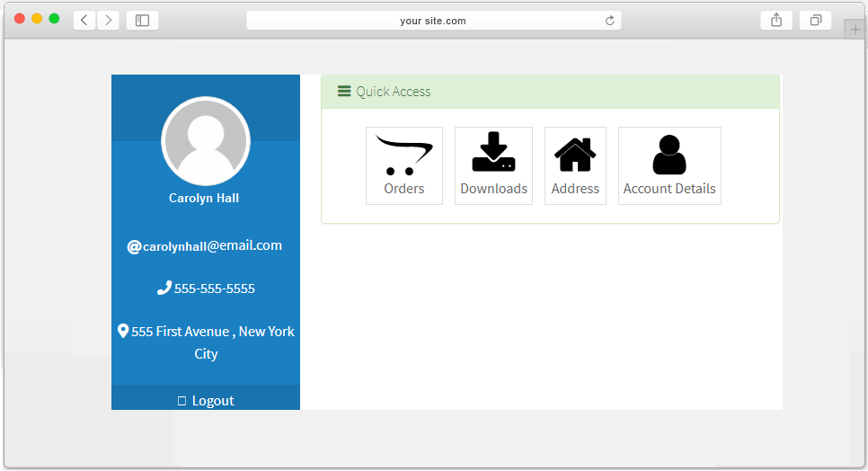Go back with browser back arrow
Image resolution: width=868 pixels, height=471 pixels.
(x=84, y=21)
